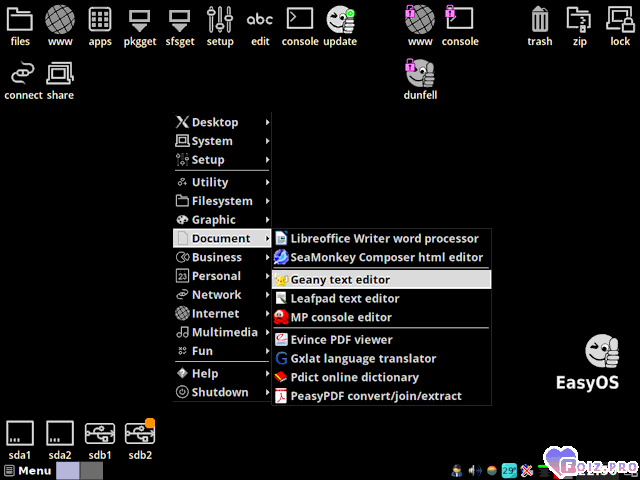Open the Fun menu category
The width and height of the screenshot is (640, 480).
[x=222, y=351]
